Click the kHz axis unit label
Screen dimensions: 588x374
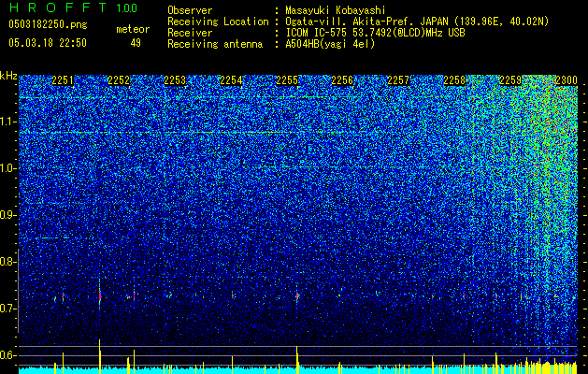pyautogui.click(x=8, y=76)
